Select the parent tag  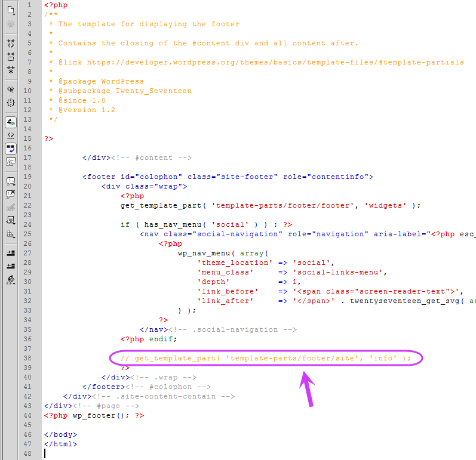coord(11,89)
